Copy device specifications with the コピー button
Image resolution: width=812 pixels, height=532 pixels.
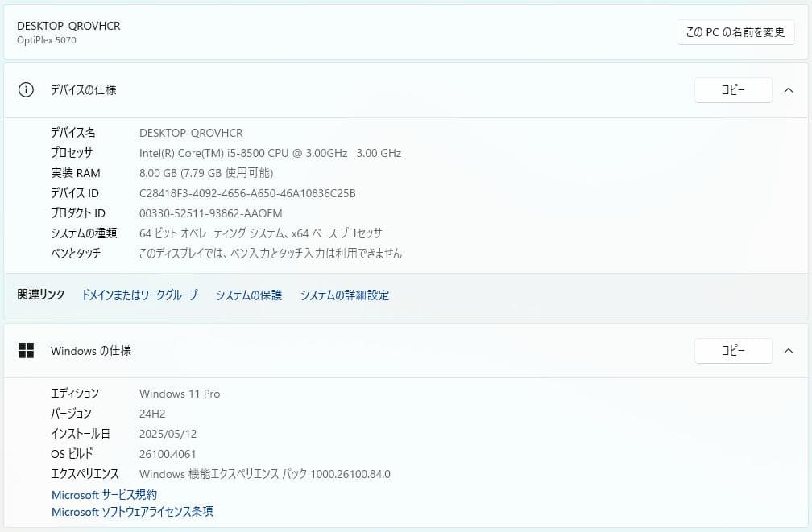[732, 90]
